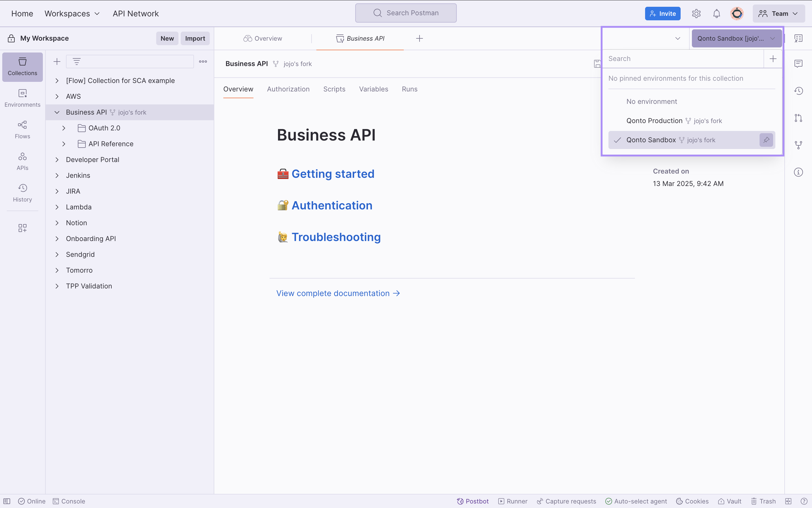Click the Import button
This screenshot has width=812, height=508.
tap(195, 38)
